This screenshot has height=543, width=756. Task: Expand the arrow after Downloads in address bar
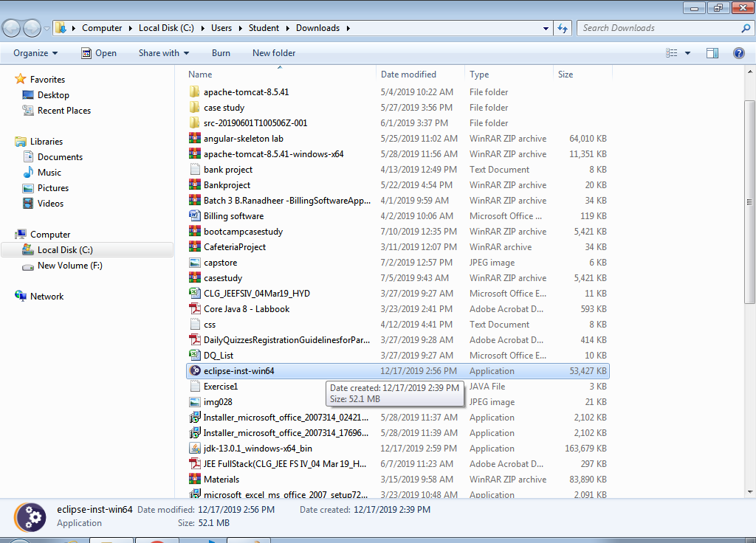tap(348, 29)
